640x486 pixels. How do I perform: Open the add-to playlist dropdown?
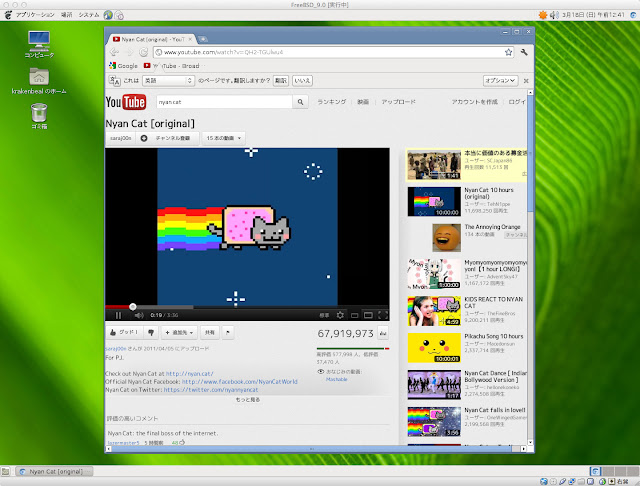pyautogui.click(x=179, y=333)
